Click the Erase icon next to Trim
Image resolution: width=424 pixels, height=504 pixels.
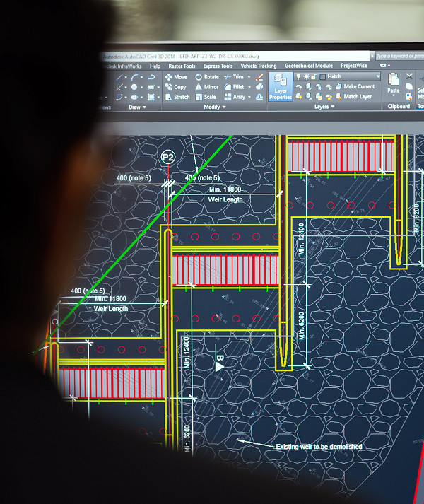click(x=260, y=77)
